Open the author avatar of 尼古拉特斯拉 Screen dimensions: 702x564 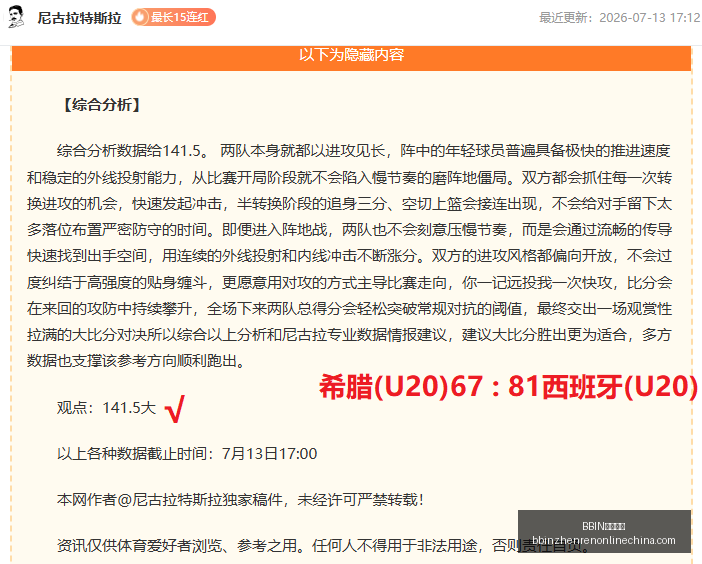[x=17, y=17]
